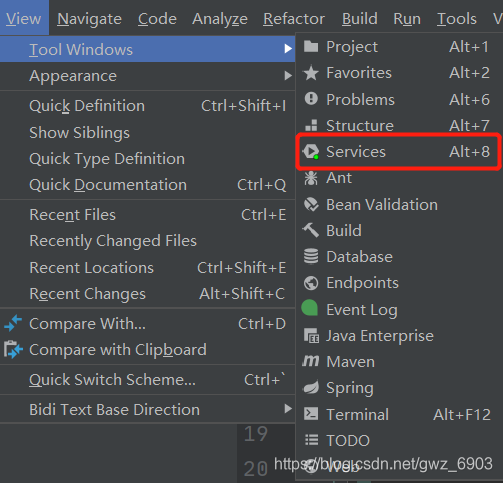This screenshot has width=503, height=483.
Task: Open the Refactor menu
Action: pyautogui.click(x=294, y=19)
